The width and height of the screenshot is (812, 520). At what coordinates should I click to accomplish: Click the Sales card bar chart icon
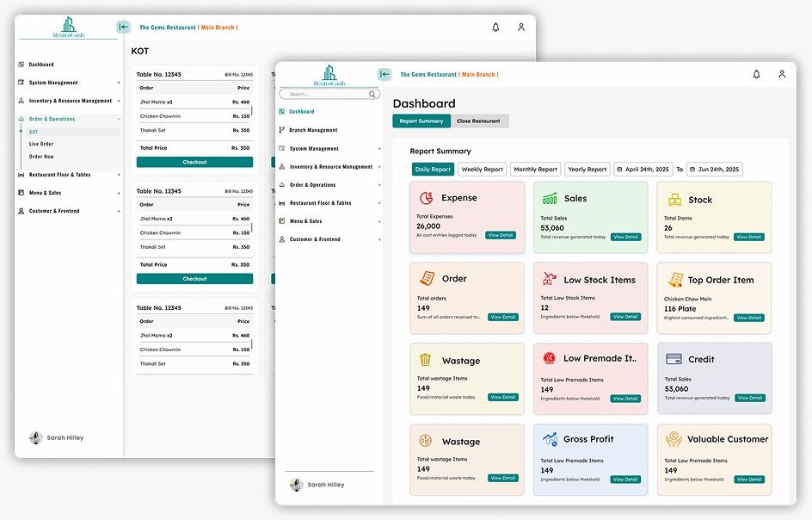549,199
